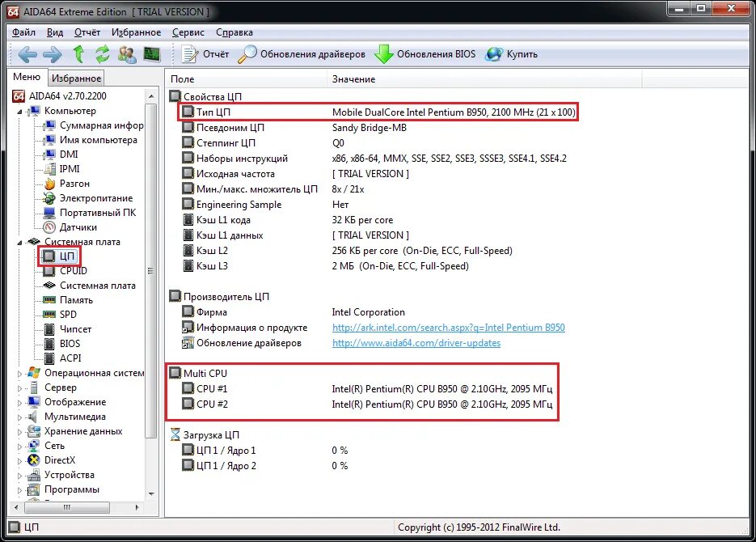The width and height of the screenshot is (756, 542).
Task: Click the horizontal scrollbar left arrow
Action: tap(16, 507)
